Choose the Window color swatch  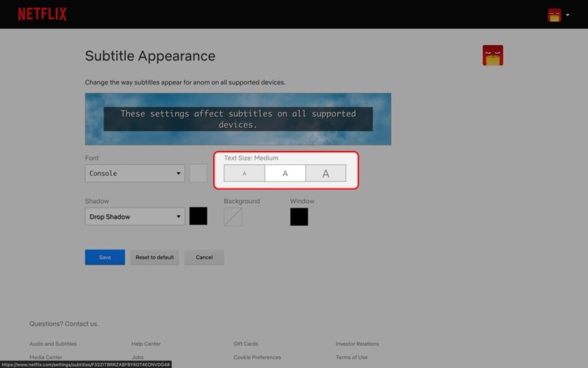click(299, 216)
